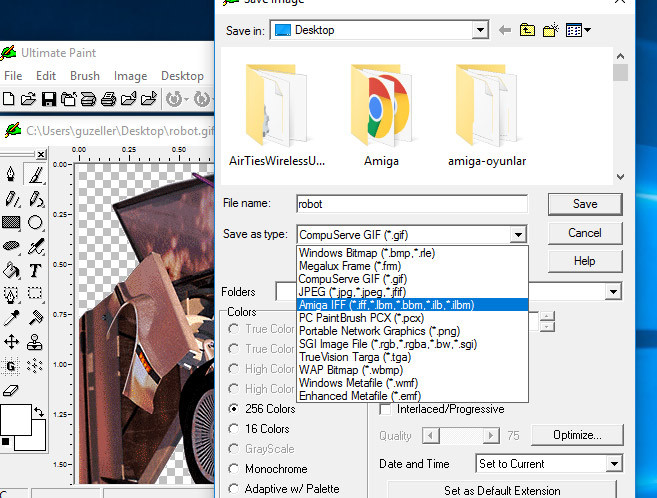The image size is (657, 498).
Task: Select the spray dots tool
Action: 35,366
